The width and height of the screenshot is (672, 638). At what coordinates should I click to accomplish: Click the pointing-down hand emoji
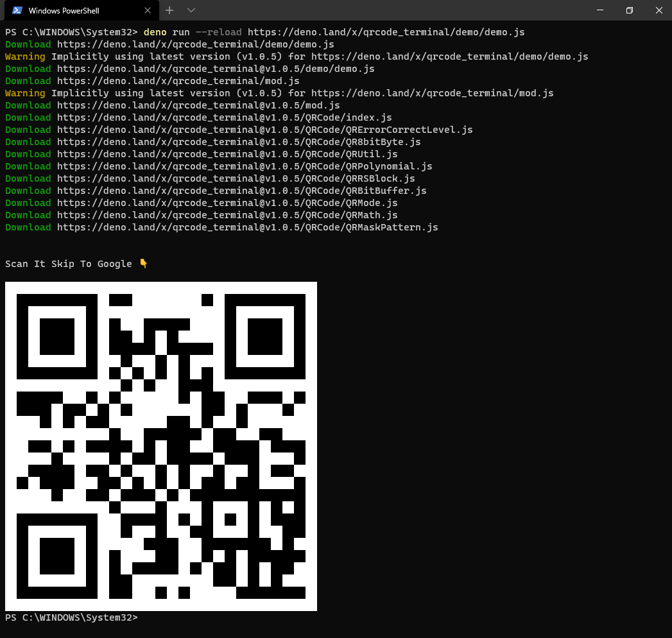(144, 264)
